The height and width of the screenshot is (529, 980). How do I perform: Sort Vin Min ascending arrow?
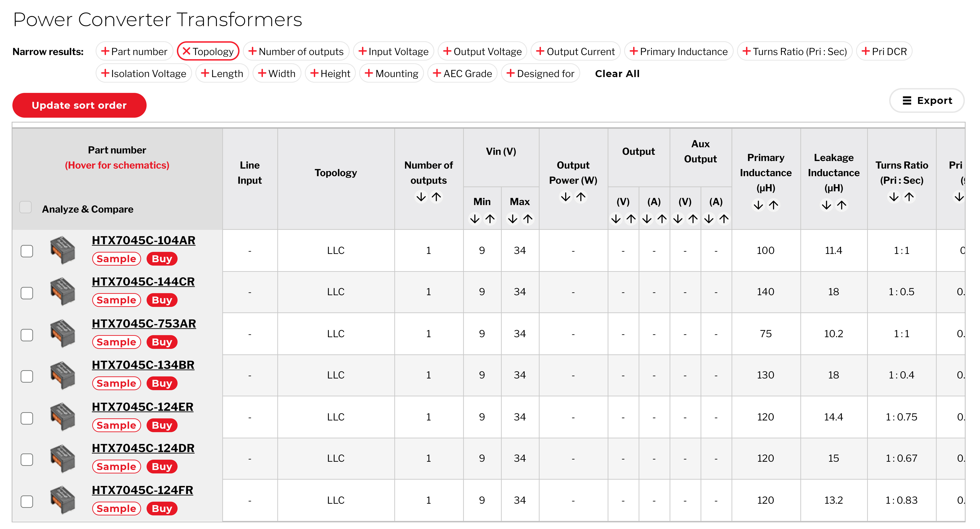tap(490, 219)
